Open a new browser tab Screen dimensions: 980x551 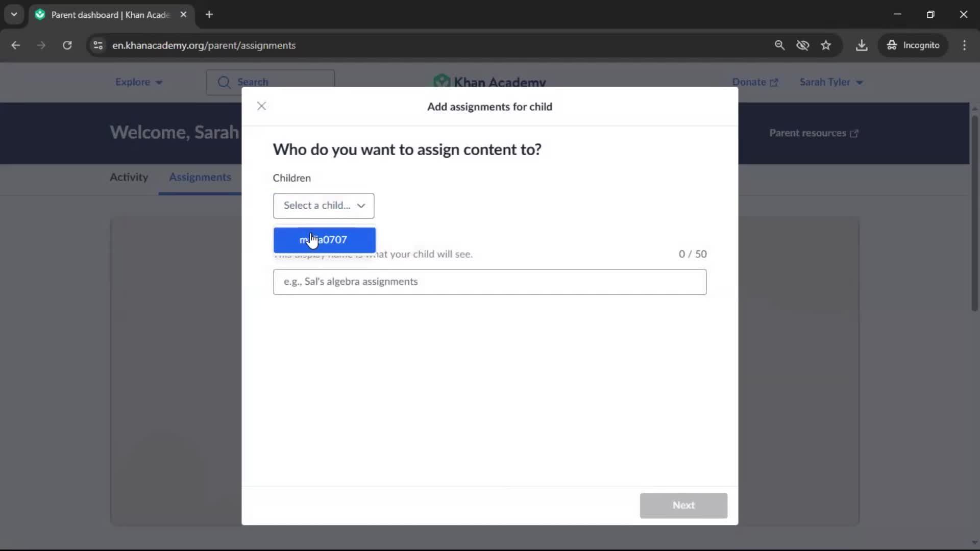click(209, 14)
